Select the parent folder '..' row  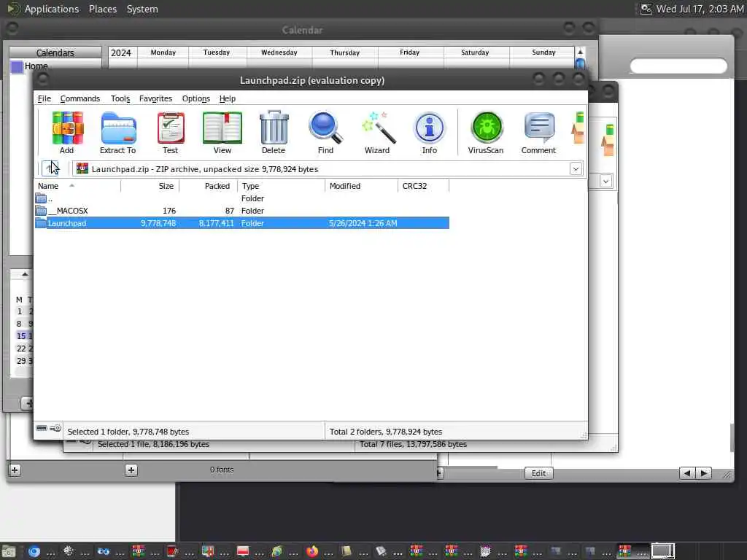tap(242, 198)
